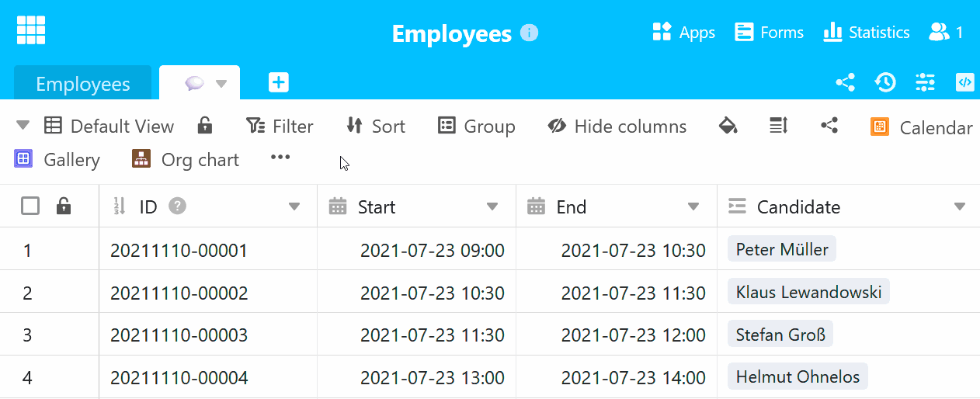Screen dimensions: 980x399
Task: Add a new table with plus icon
Action: [279, 82]
